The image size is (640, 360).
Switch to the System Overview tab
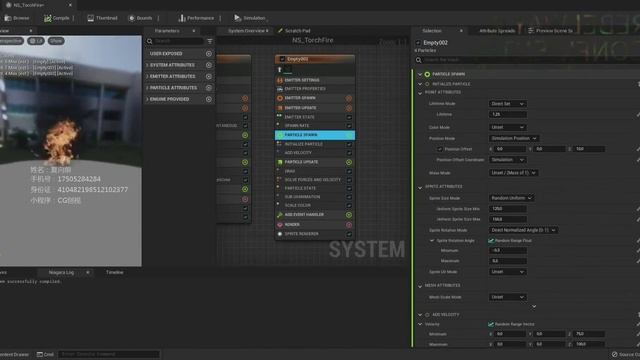(246, 31)
